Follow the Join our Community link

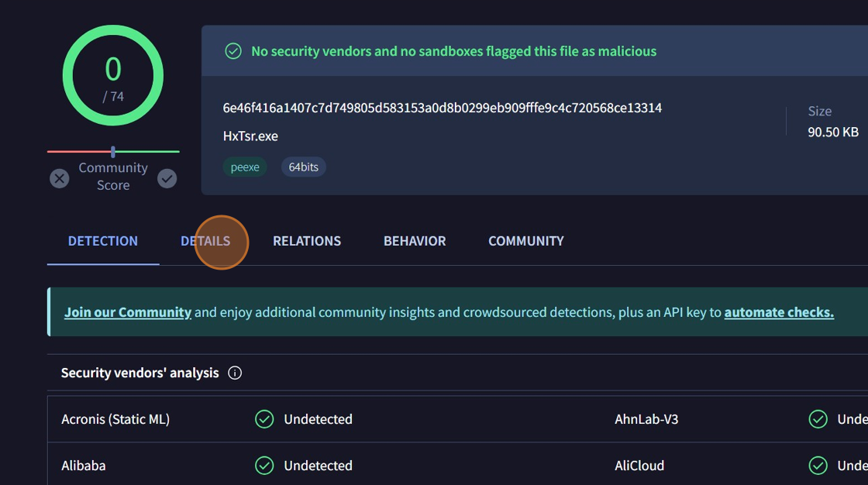pos(128,312)
